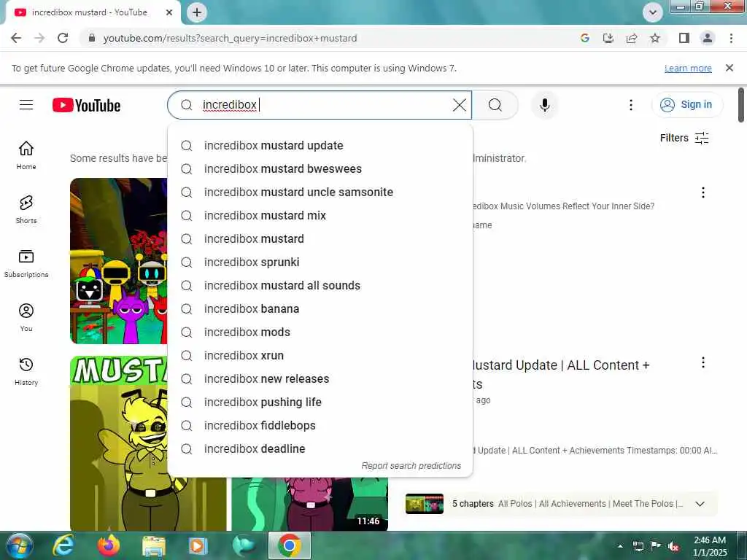Open YouTube settings three-dot menu
Screen dimensions: 747x560
pyautogui.click(x=631, y=105)
